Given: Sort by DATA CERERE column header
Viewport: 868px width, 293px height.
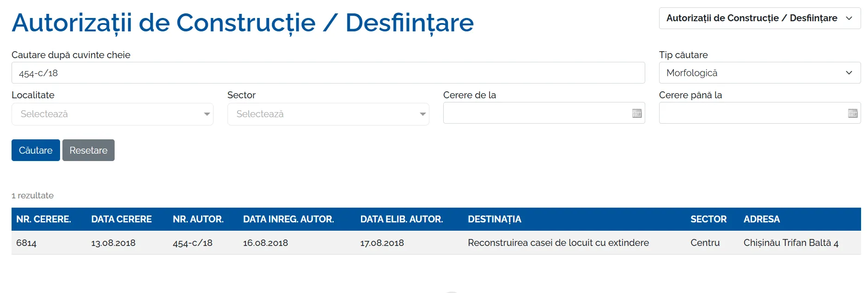Looking at the screenshot, I should [122, 219].
